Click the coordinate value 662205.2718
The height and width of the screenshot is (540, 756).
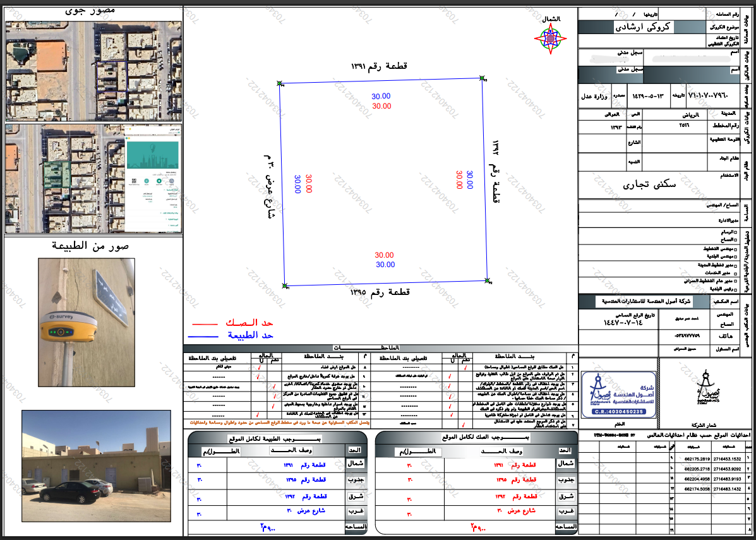click(698, 469)
